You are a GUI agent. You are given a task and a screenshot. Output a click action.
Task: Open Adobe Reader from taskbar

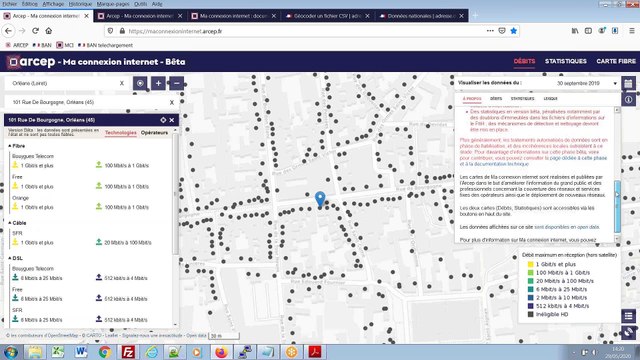315,352
